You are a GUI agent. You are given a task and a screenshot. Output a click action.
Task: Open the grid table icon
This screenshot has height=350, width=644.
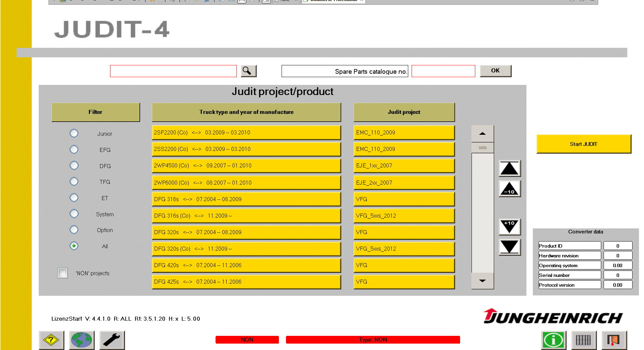(584, 340)
